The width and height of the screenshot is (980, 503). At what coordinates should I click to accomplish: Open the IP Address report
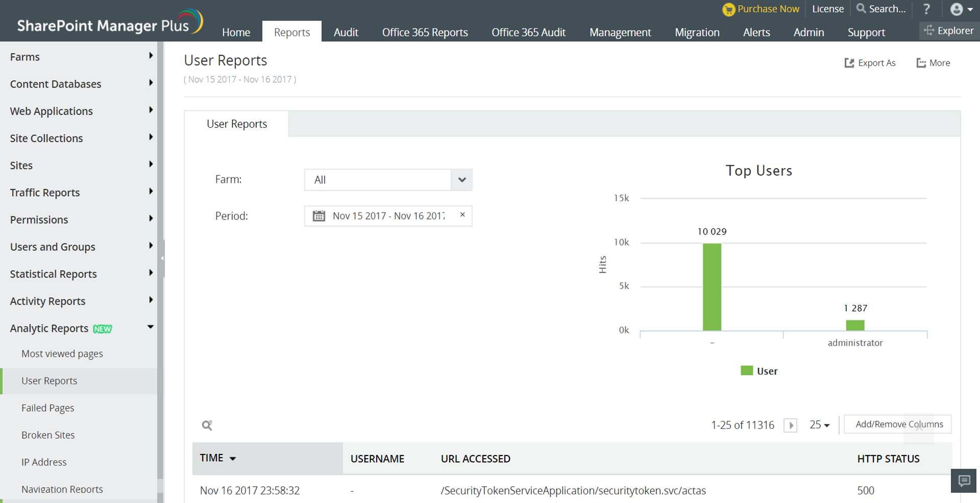click(x=44, y=462)
